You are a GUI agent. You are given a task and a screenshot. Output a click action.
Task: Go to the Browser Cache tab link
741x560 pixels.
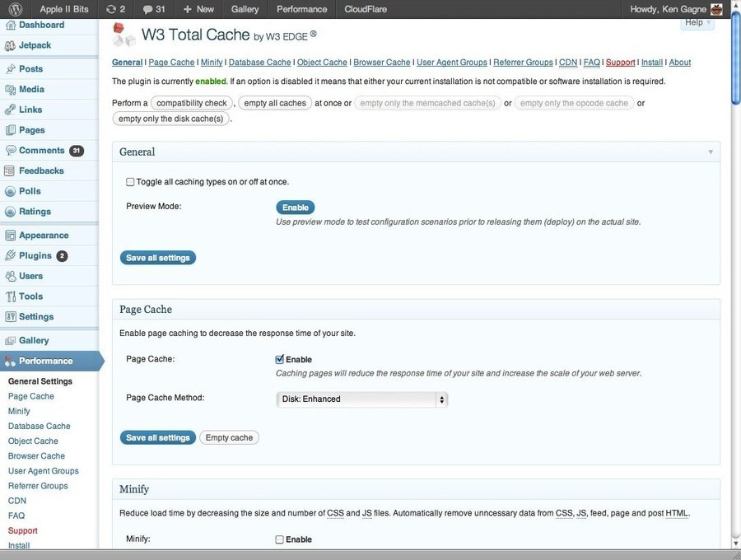click(381, 63)
